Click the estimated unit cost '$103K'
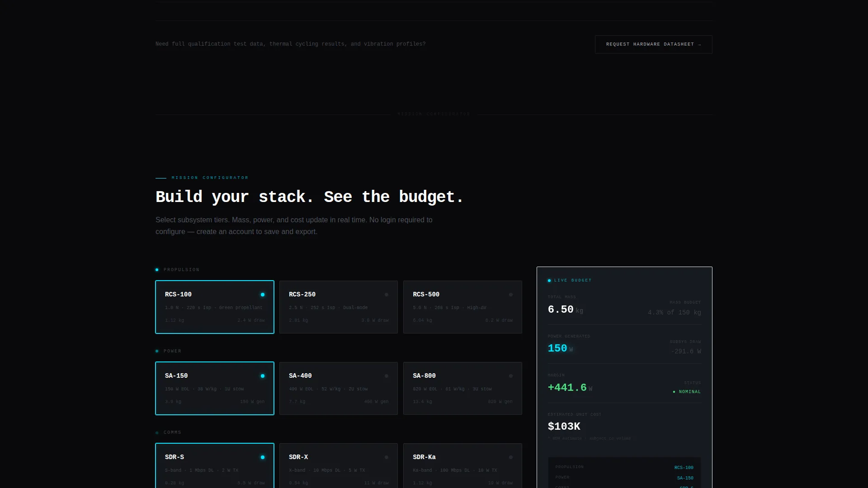The height and width of the screenshot is (488, 868). coord(564,427)
